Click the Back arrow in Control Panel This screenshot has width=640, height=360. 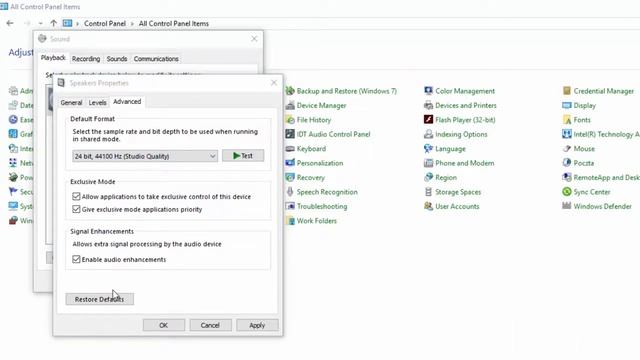(x=10, y=24)
